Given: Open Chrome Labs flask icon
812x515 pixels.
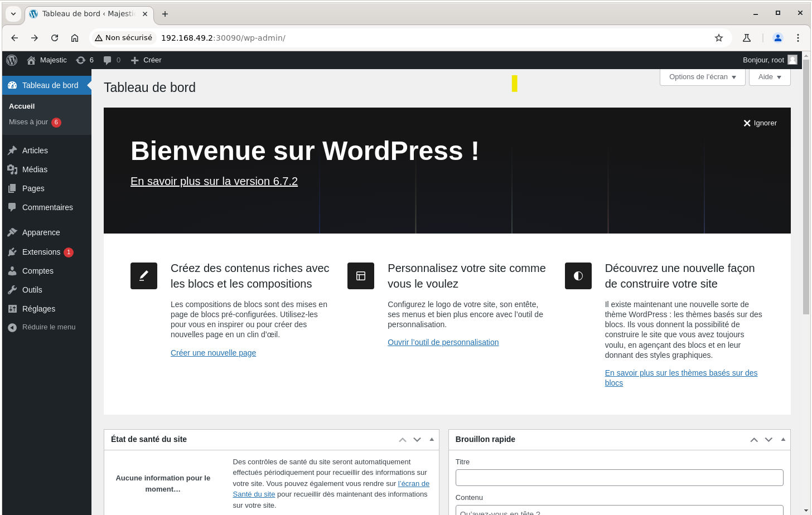Looking at the screenshot, I should (x=747, y=38).
